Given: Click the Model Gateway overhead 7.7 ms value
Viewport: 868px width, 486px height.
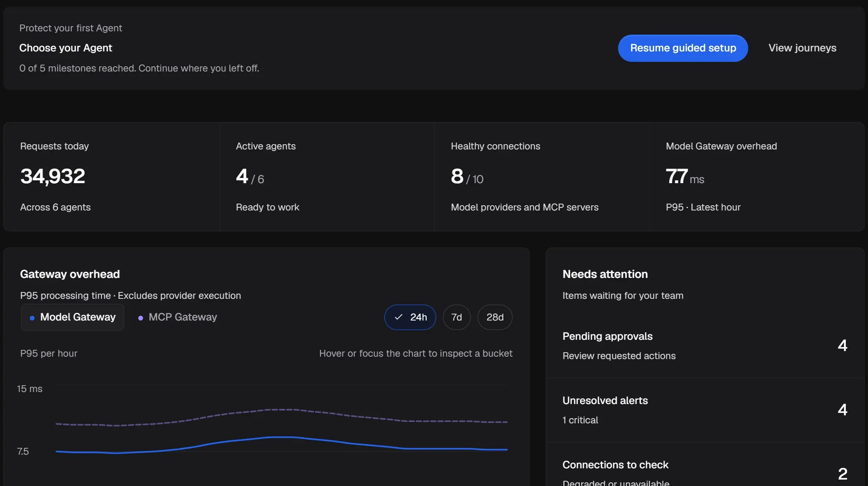Looking at the screenshot, I should click(x=685, y=177).
